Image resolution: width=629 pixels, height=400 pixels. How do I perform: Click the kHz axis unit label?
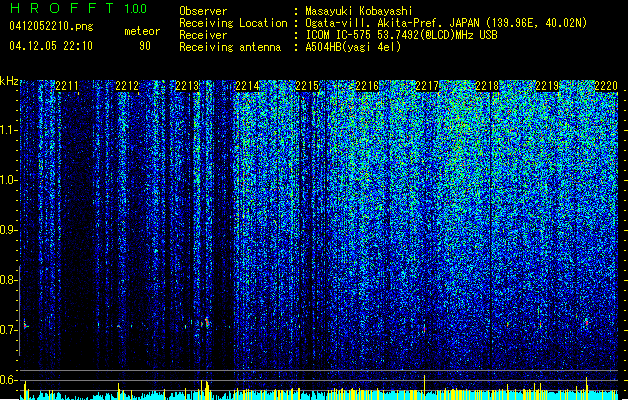tap(9, 81)
